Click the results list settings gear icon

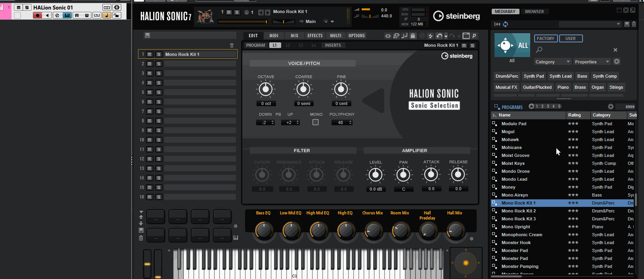(611, 107)
